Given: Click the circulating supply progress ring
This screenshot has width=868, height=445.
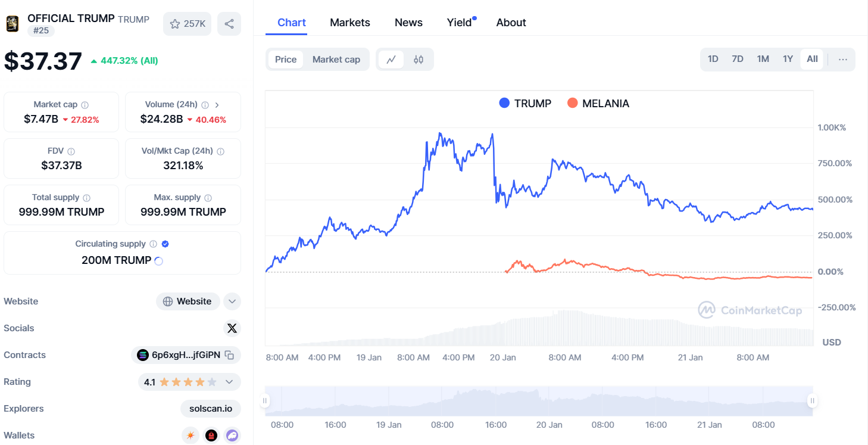Looking at the screenshot, I should pyautogui.click(x=158, y=261).
